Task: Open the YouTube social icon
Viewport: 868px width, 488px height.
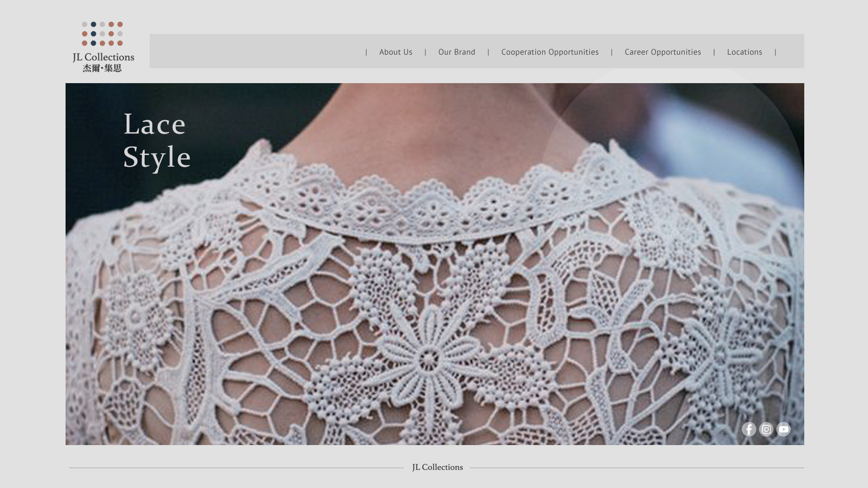Action: [x=783, y=429]
